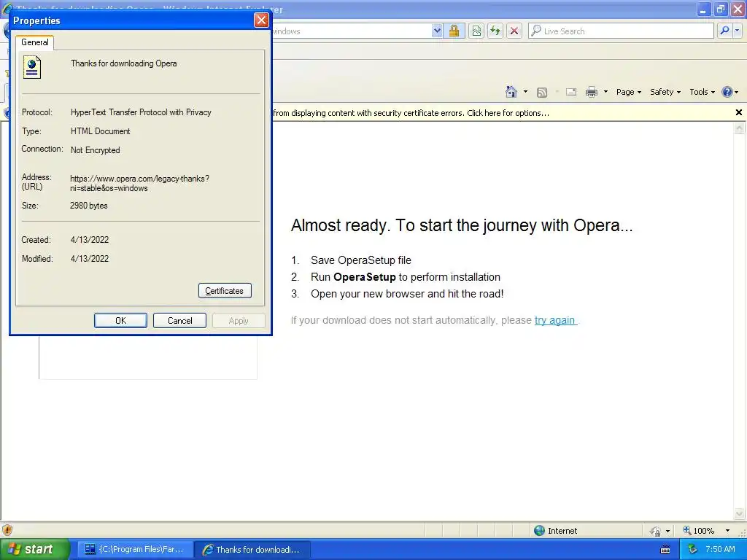Viewport: 747px width, 560px height.
Task: Click the Read Mail envelope icon
Action: click(x=571, y=92)
